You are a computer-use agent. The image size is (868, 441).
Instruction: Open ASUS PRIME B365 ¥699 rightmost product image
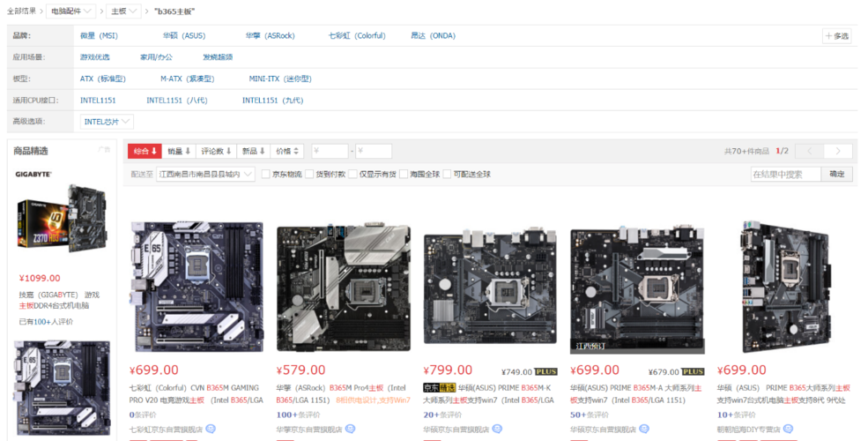pyautogui.click(x=786, y=287)
